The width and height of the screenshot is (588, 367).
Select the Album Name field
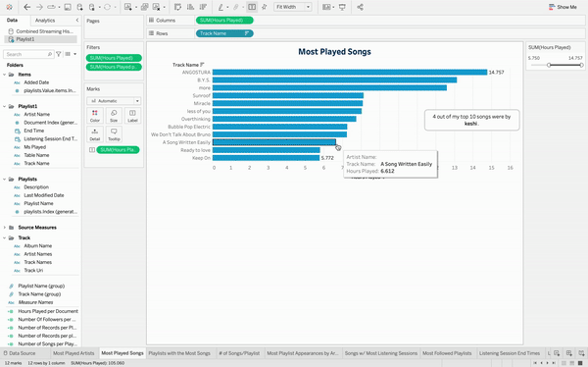38,245
